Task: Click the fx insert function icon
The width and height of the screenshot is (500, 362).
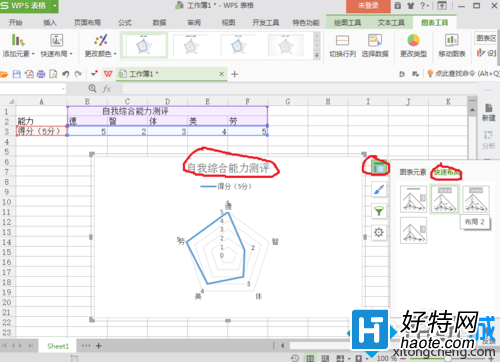Action: coord(107,89)
